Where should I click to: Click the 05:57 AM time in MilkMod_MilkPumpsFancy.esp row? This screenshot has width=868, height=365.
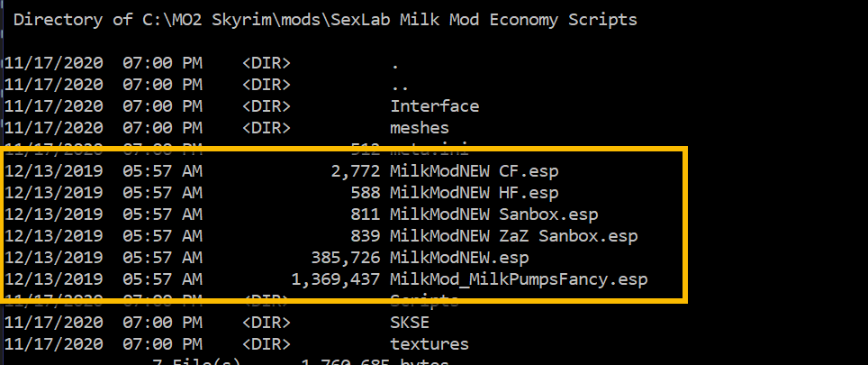[162, 279]
